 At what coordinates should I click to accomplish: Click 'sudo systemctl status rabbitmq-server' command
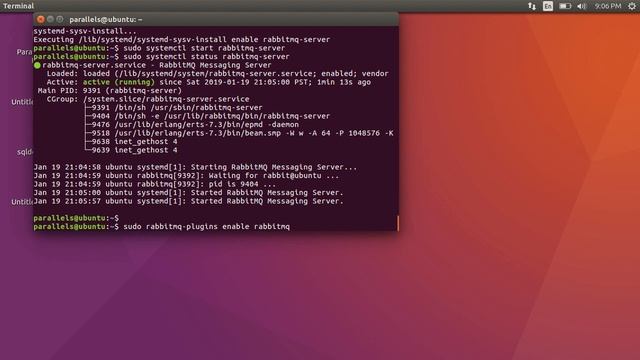coord(206,57)
